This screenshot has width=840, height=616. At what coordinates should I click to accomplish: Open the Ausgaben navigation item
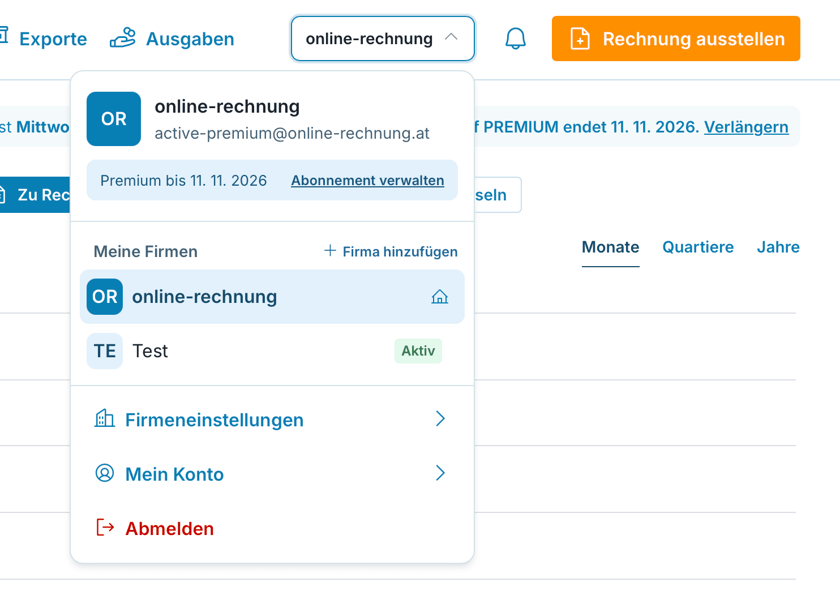pyautogui.click(x=172, y=38)
